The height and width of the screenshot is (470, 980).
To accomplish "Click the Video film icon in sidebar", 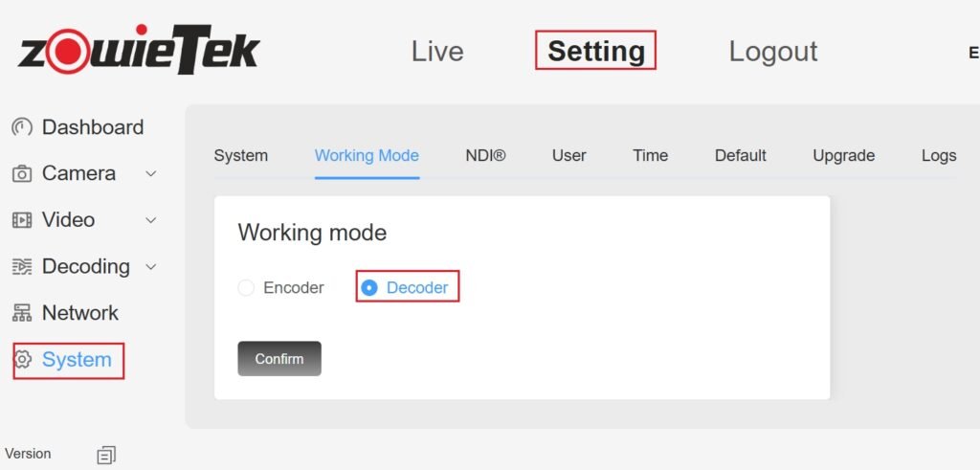I will coord(21,220).
